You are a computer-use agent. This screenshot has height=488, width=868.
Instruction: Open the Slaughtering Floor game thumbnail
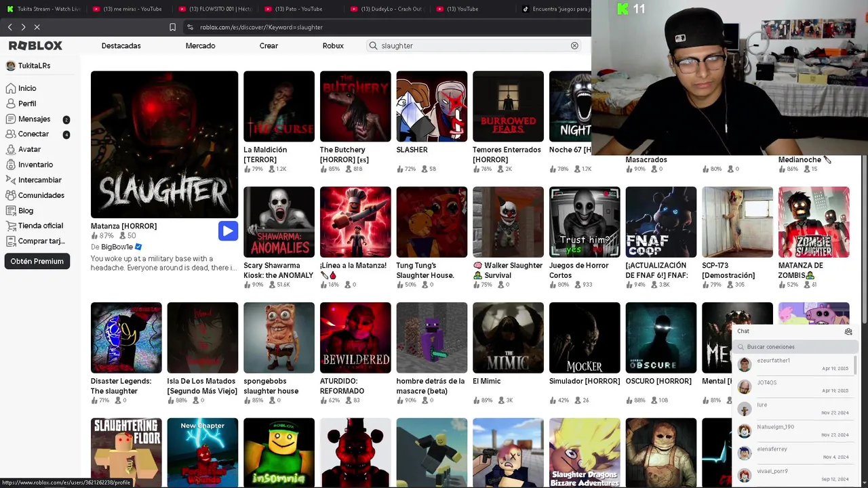pos(126,453)
